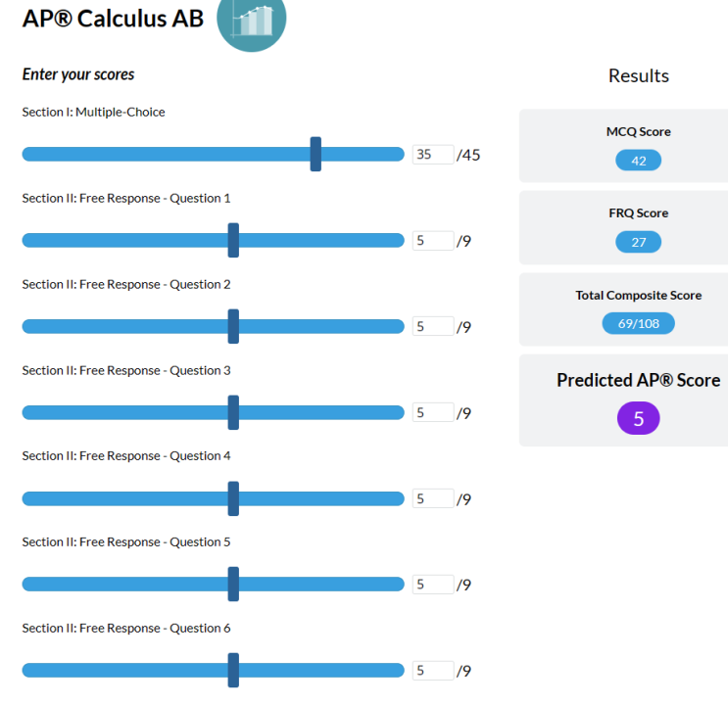The image size is (728, 705).
Task: Click the Free Response Question 1 slider handle
Action: pyautogui.click(x=233, y=240)
